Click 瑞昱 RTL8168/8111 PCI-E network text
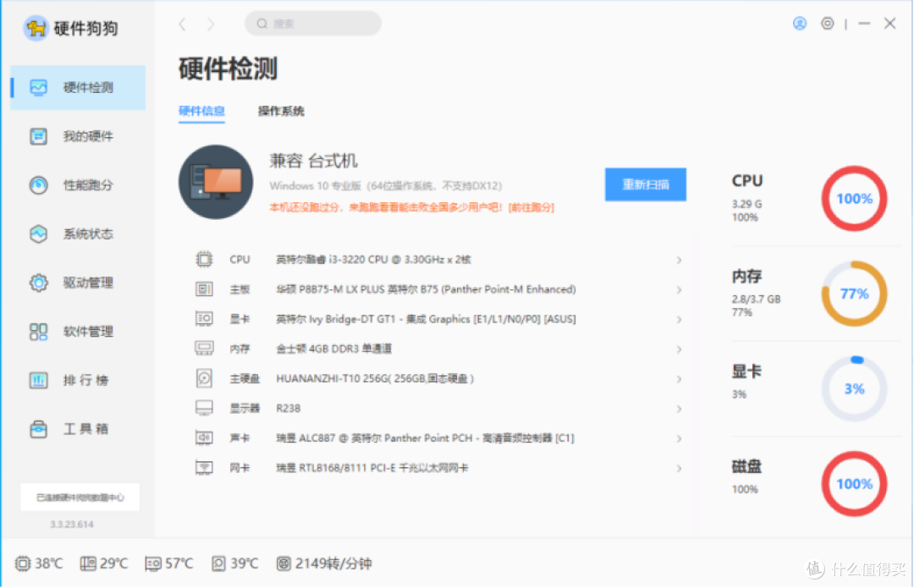914x588 pixels. click(372, 468)
